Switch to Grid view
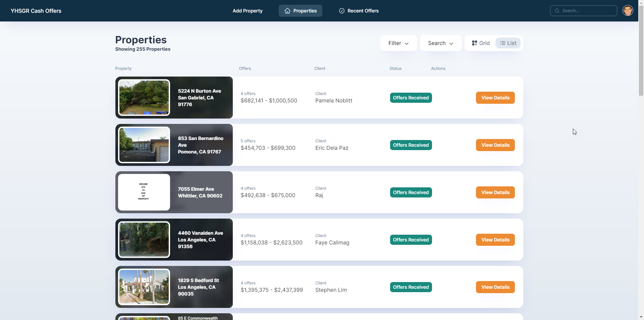The height and width of the screenshot is (320, 644). [x=481, y=43]
